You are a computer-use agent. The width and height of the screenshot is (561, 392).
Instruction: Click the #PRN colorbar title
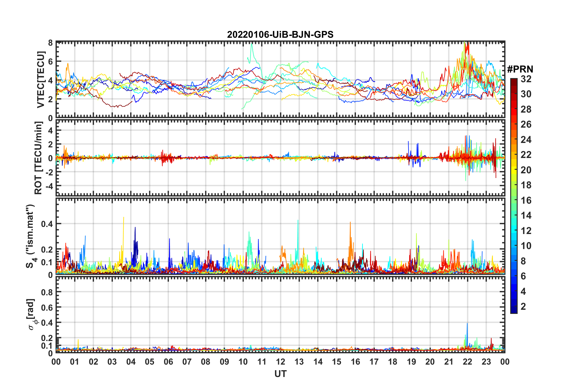(x=520, y=69)
